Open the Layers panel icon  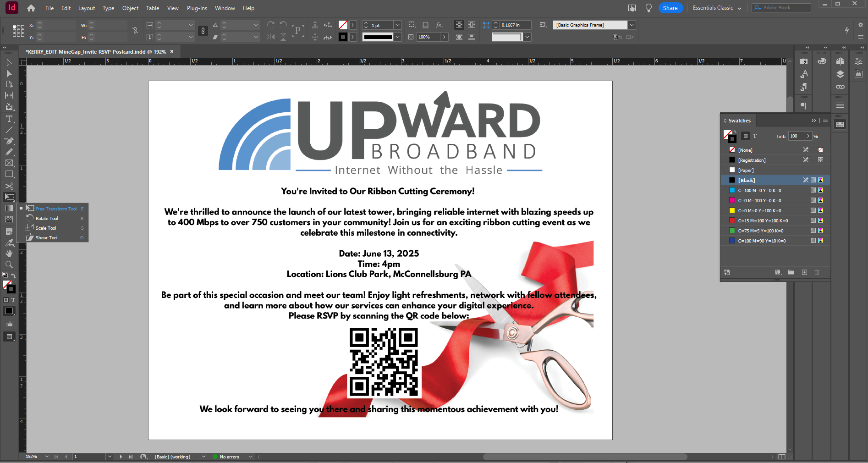[840, 74]
